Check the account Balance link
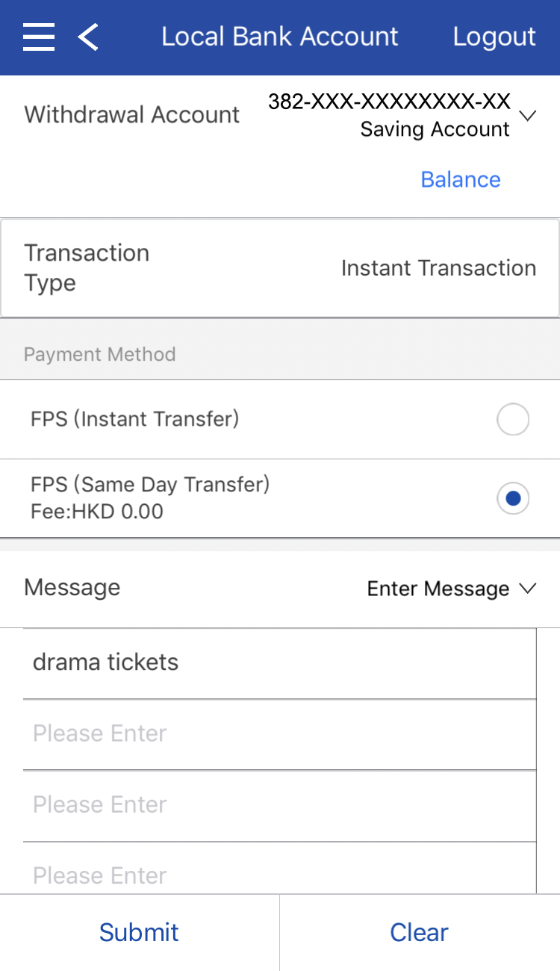This screenshot has width=560, height=971. [x=461, y=179]
